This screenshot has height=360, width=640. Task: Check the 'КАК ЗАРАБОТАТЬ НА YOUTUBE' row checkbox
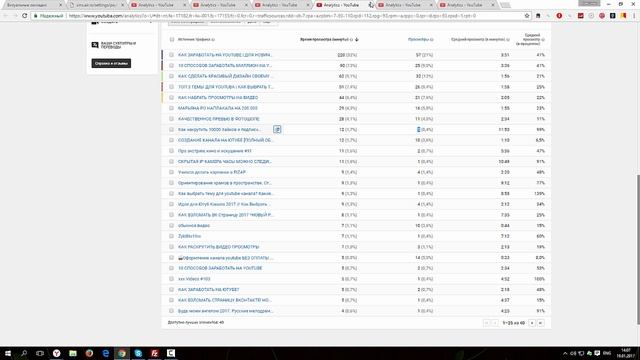pos(171,55)
